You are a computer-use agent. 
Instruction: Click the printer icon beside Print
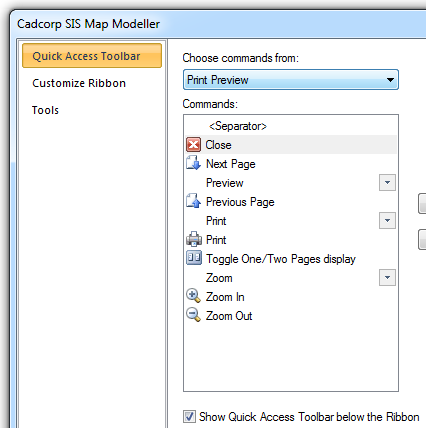tap(194, 239)
